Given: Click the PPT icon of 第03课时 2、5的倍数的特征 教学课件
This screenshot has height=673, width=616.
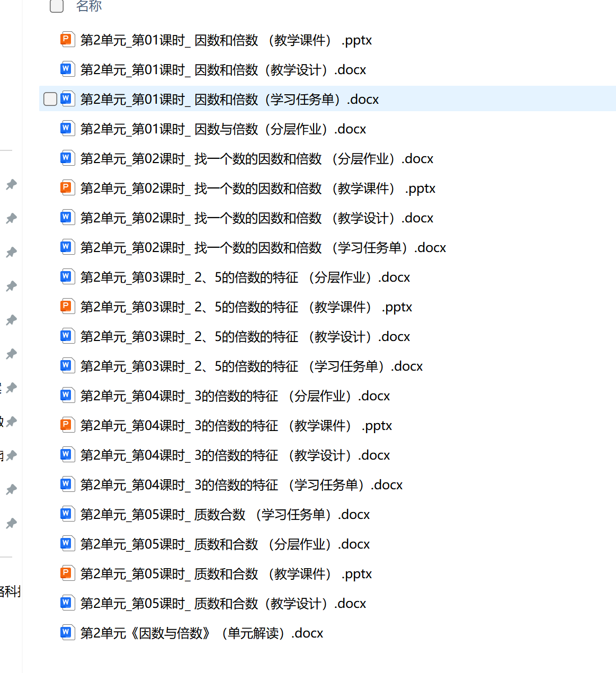Looking at the screenshot, I should point(66,306).
